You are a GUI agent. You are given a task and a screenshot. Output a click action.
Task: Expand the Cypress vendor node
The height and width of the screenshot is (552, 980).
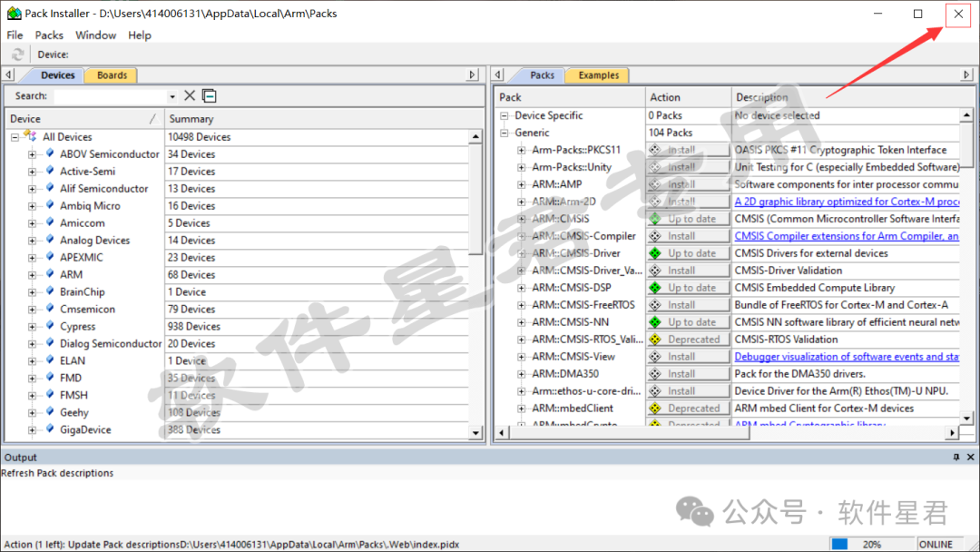(x=32, y=326)
